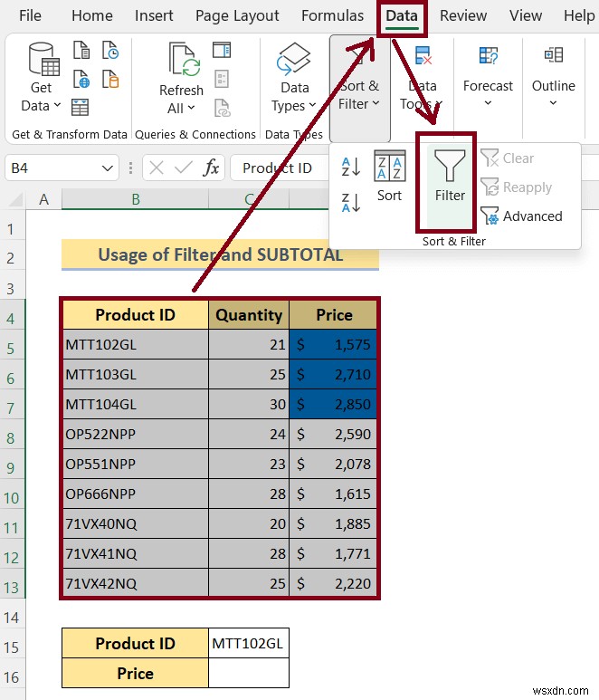
Task: Click the Enter checkmark icon
Action: click(184, 168)
